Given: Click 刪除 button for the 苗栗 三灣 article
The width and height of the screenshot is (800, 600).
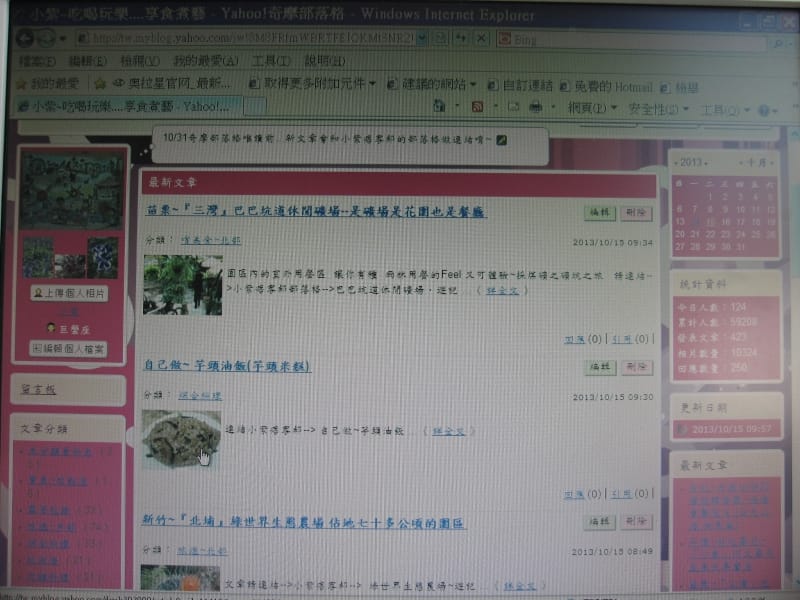Looking at the screenshot, I should 636,213.
